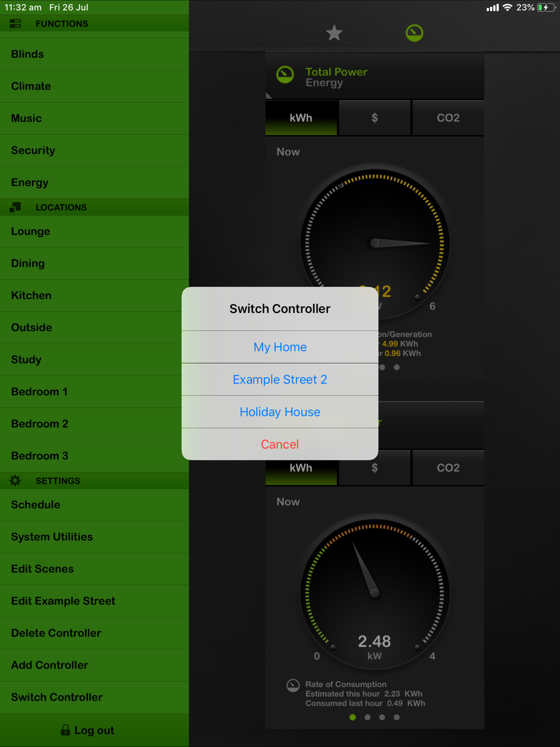Open Schedule settings

94,505
